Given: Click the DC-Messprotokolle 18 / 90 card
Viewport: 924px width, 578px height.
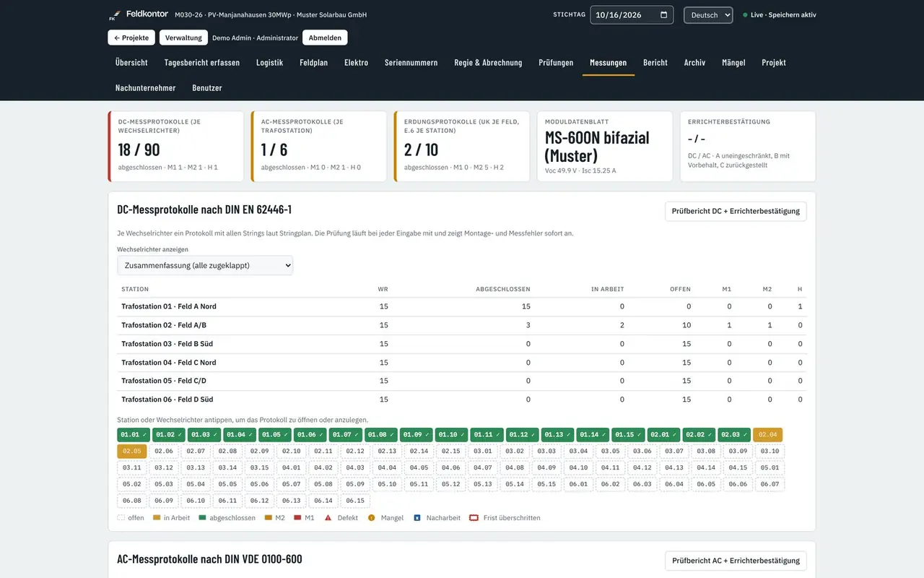Looking at the screenshot, I should 176,146.
